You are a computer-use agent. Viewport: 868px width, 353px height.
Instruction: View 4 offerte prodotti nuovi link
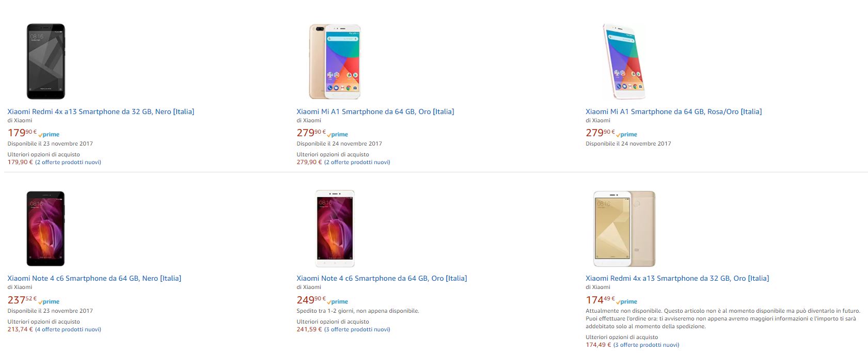(x=68, y=329)
